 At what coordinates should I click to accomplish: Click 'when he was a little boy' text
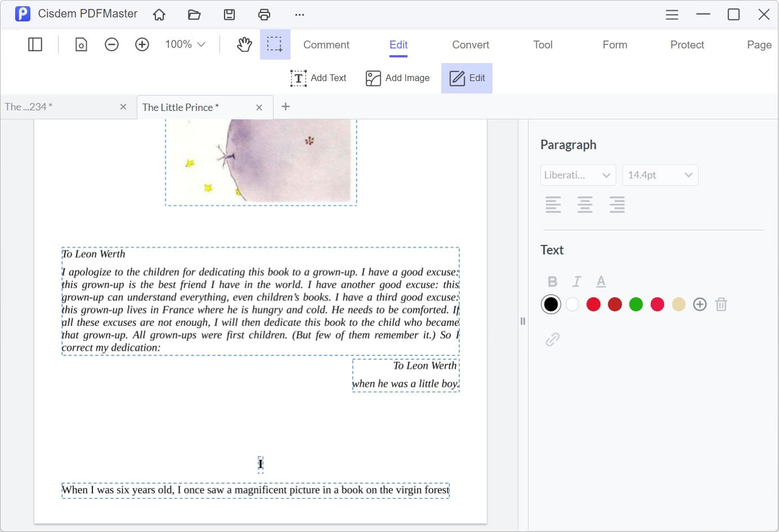405,383
